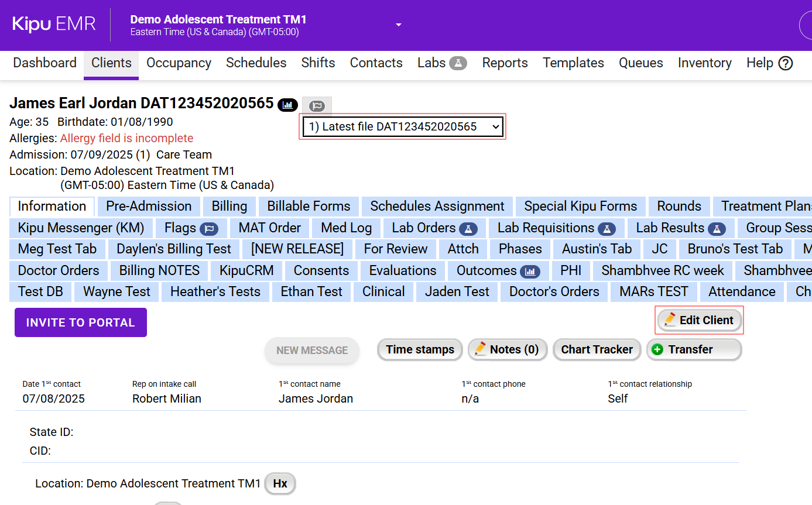The height and width of the screenshot is (505, 812).
Task: Click the flask icon next to Labs
Action: [x=458, y=63]
